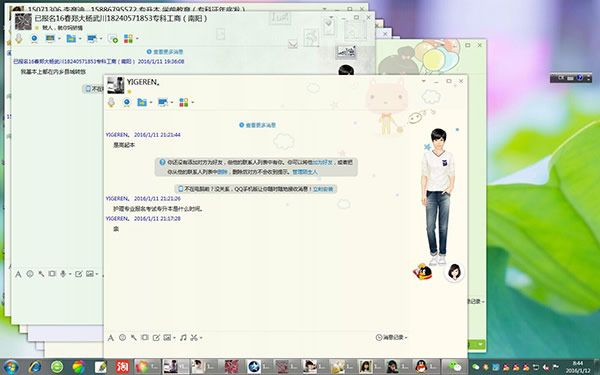Click QQ penguin taskbar button
The height and width of the screenshot is (375, 600).
pyautogui.click(x=426, y=367)
